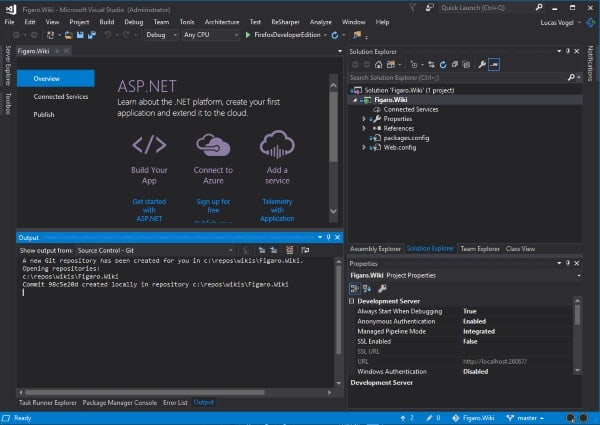Open the Any CPU platform dropdown

point(210,35)
